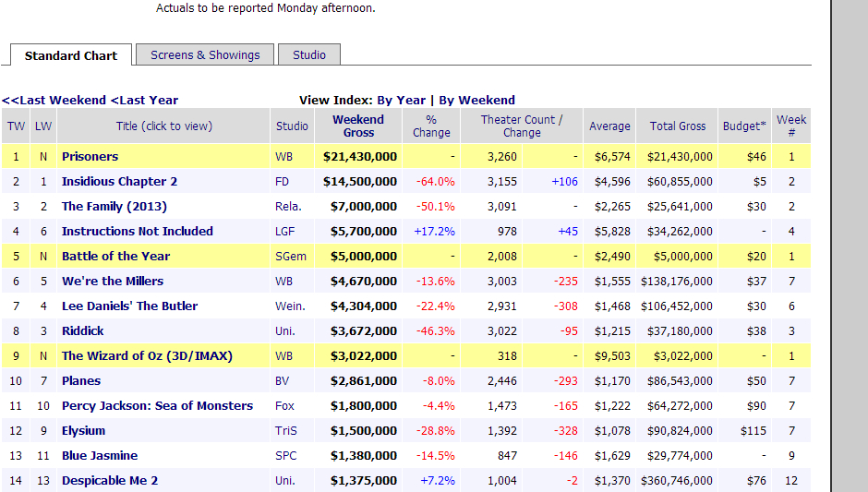Screen dimensions: 868x492
Task: Open The Wizard of Oz (3D/IMAX)
Action: point(147,356)
